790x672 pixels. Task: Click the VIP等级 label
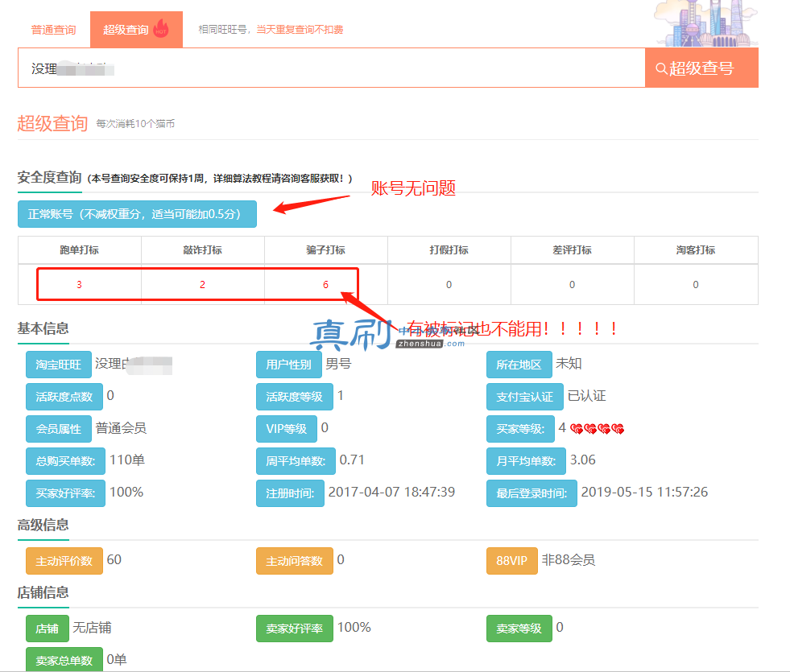point(286,429)
